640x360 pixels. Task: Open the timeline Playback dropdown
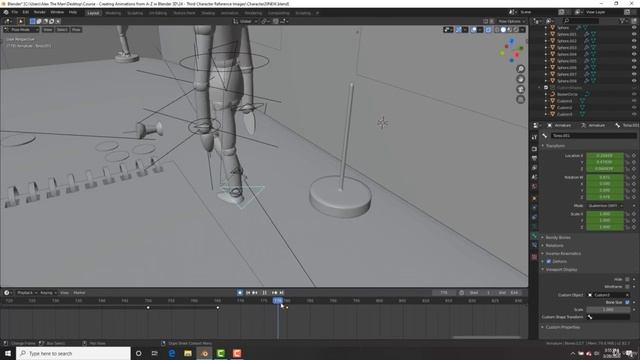pyautogui.click(x=27, y=293)
